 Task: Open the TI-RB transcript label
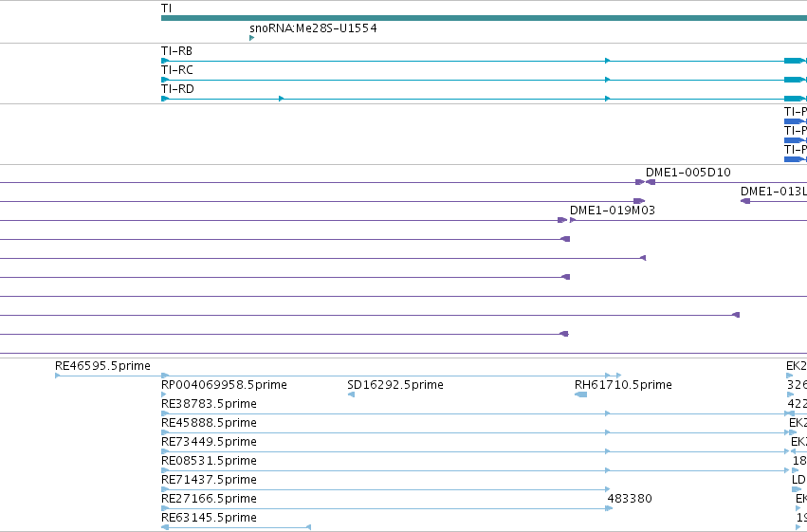(x=176, y=51)
